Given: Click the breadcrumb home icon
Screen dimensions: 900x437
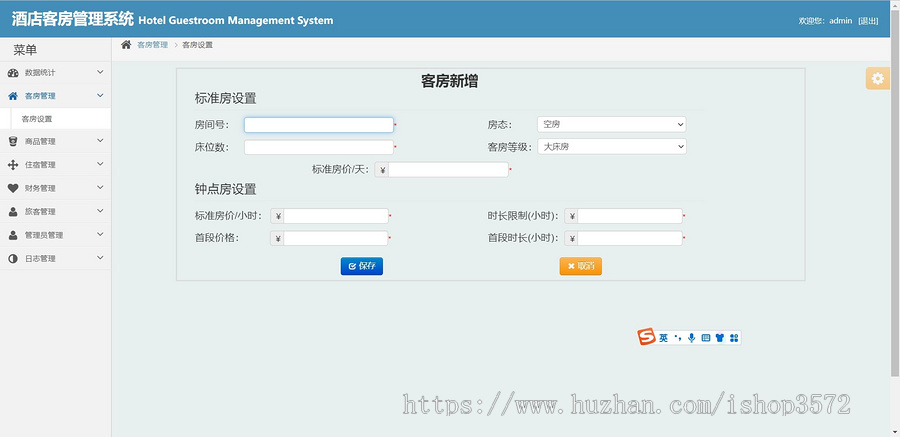Looking at the screenshot, I should (x=126, y=45).
